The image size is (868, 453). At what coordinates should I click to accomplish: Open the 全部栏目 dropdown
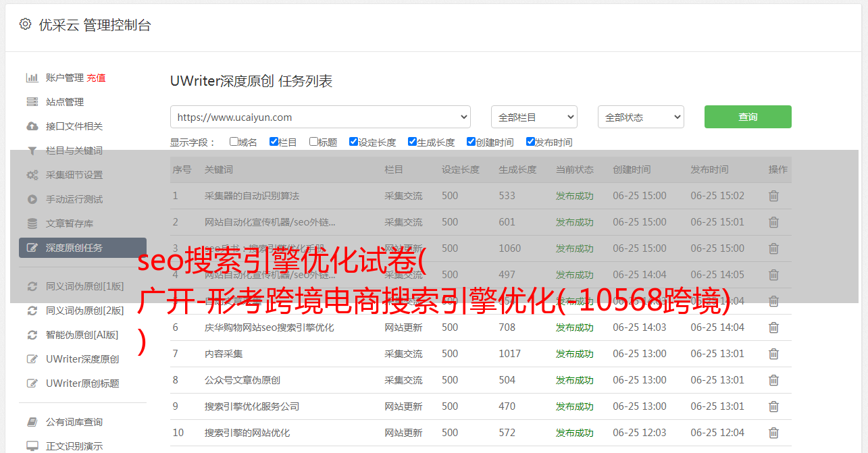pyautogui.click(x=534, y=117)
